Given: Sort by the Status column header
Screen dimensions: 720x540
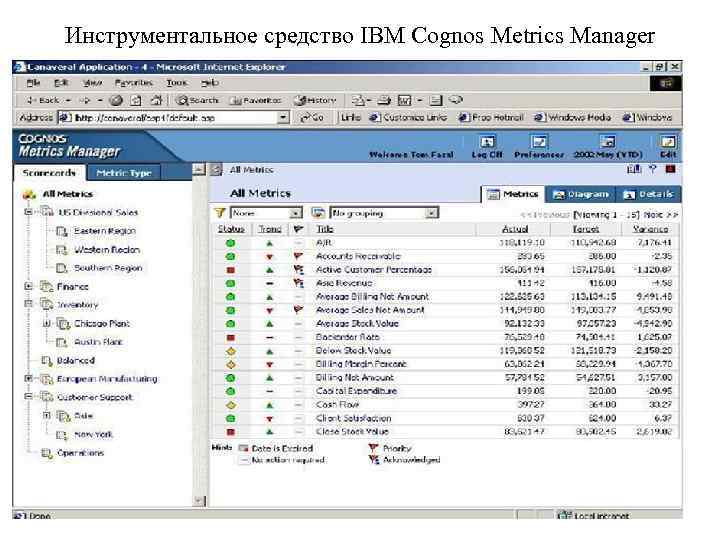Looking at the screenshot, I should 231,229.
